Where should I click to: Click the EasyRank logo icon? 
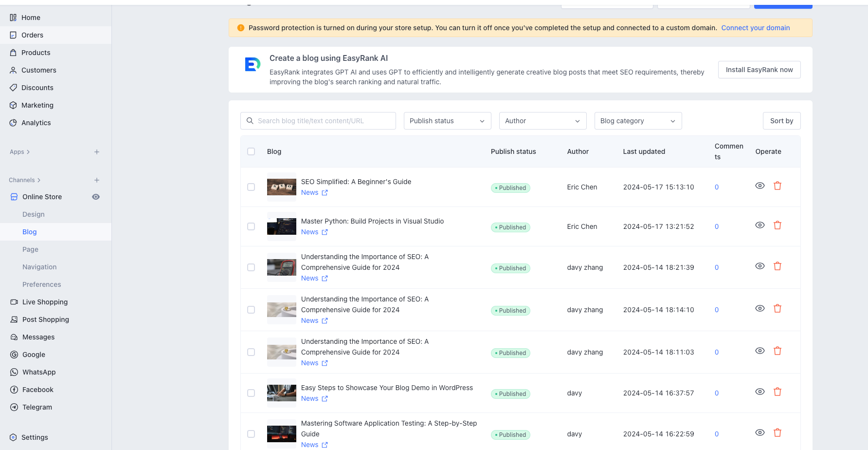[x=253, y=64]
